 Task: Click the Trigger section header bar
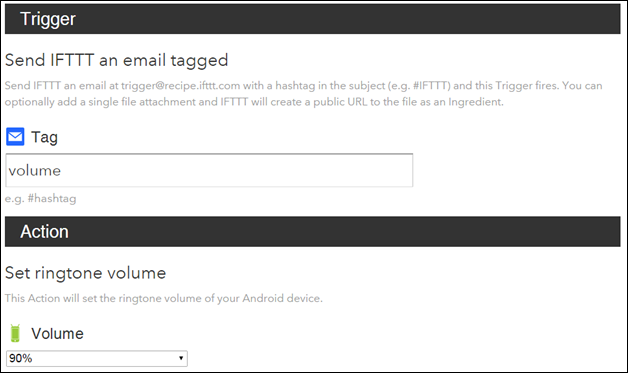(312, 19)
